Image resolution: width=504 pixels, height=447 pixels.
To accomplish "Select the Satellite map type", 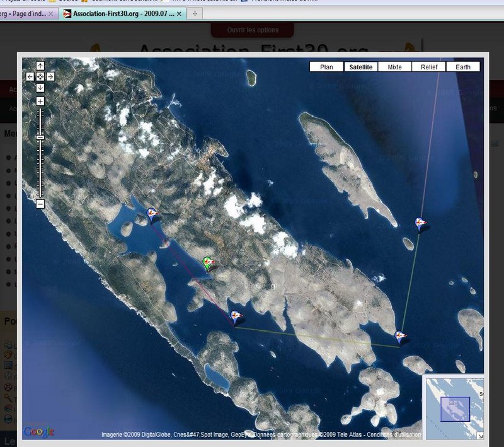I will [360, 67].
